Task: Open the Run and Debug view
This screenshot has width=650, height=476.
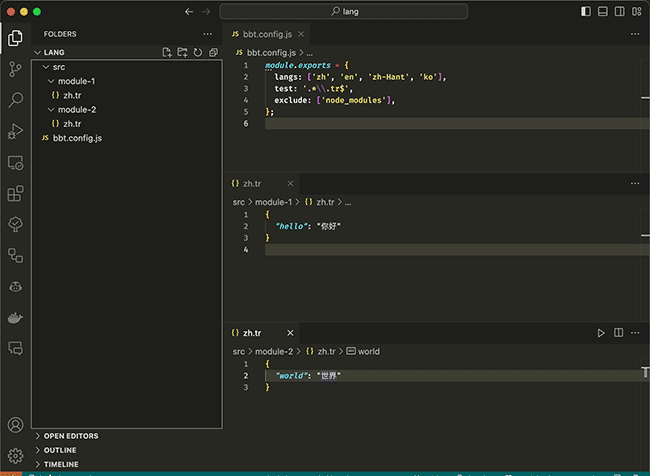Action: pos(15,131)
